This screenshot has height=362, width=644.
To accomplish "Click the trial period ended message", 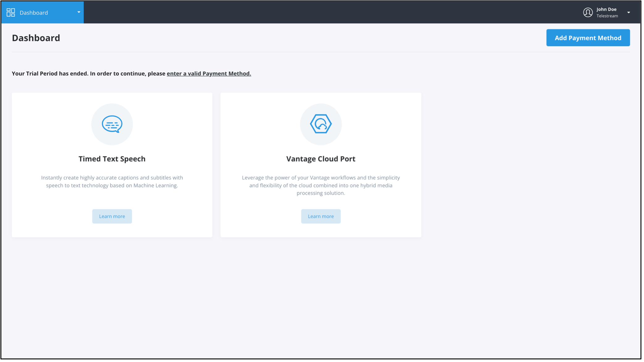I will pos(89,73).
